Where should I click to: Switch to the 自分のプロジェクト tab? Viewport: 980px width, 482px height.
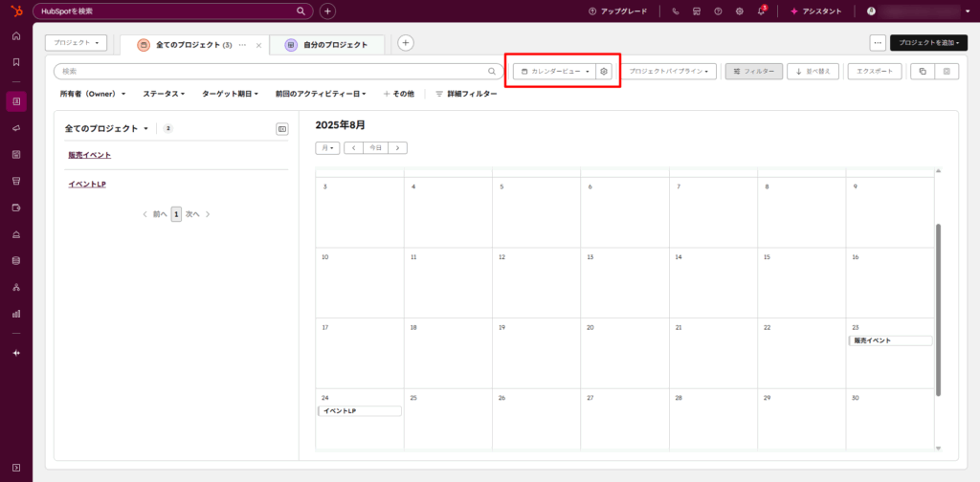pyautogui.click(x=327, y=45)
